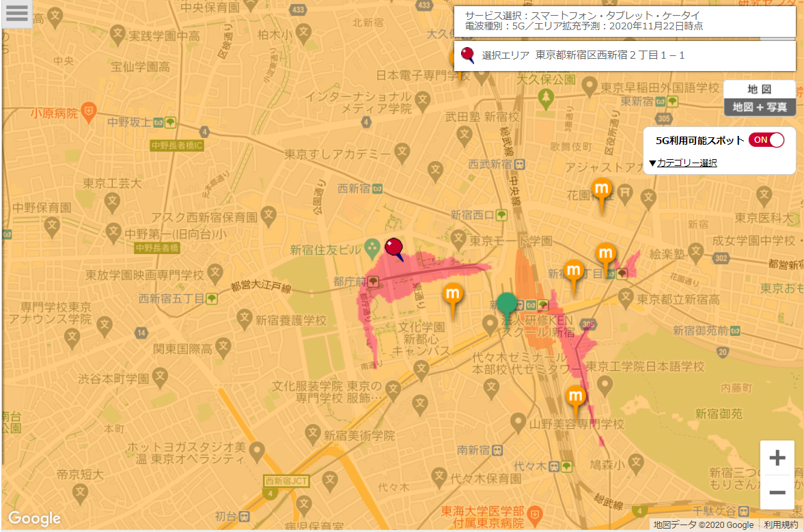Click the red selected-area pin on the map

pos(393,249)
